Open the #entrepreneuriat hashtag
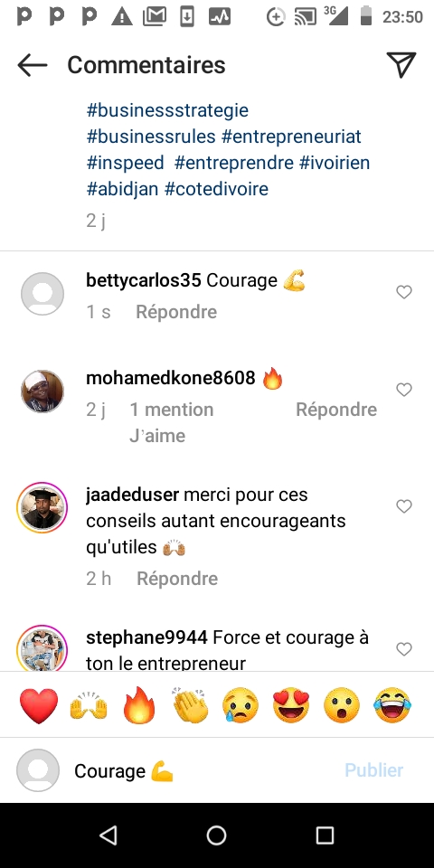434x868 pixels. [291, 137]
